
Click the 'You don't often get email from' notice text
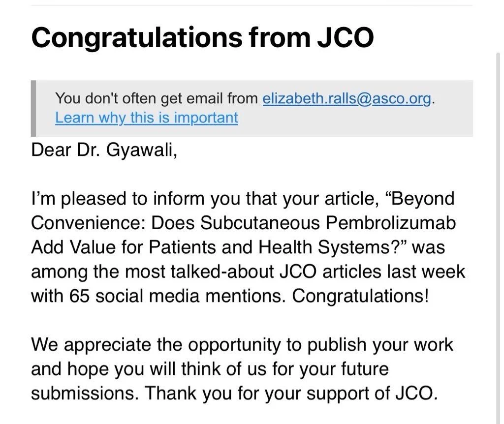pyautogui.click(x=157, y=98)
